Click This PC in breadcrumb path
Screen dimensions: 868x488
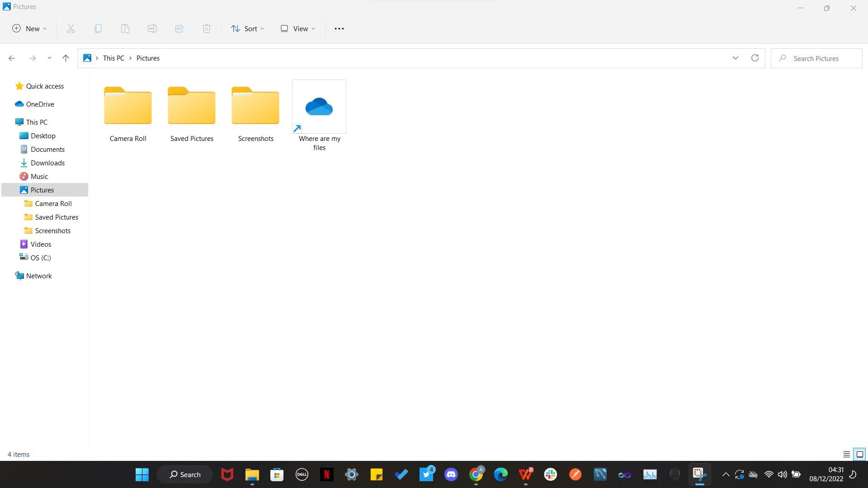pos(113,58)
